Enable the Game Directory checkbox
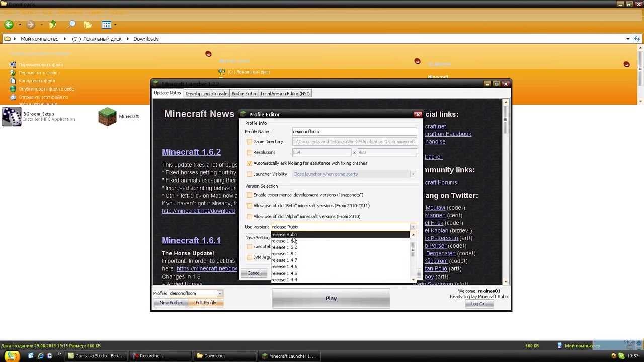 coord(249,142)
